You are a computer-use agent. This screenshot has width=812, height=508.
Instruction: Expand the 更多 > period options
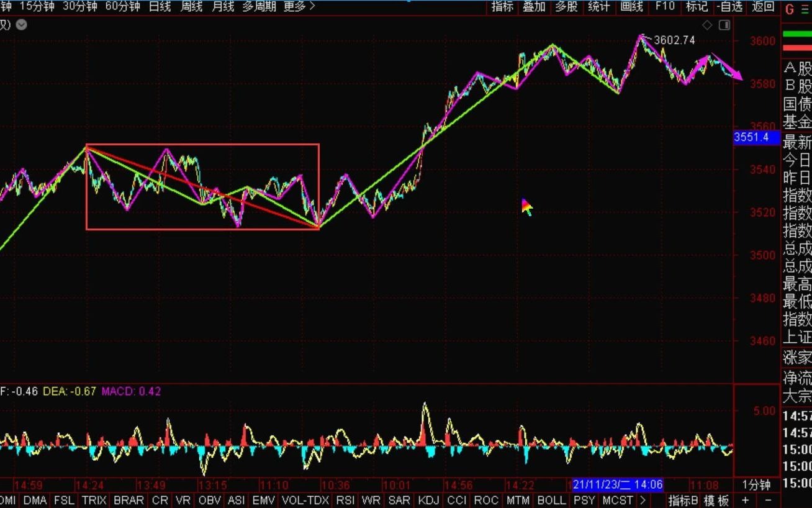point(299,7)
